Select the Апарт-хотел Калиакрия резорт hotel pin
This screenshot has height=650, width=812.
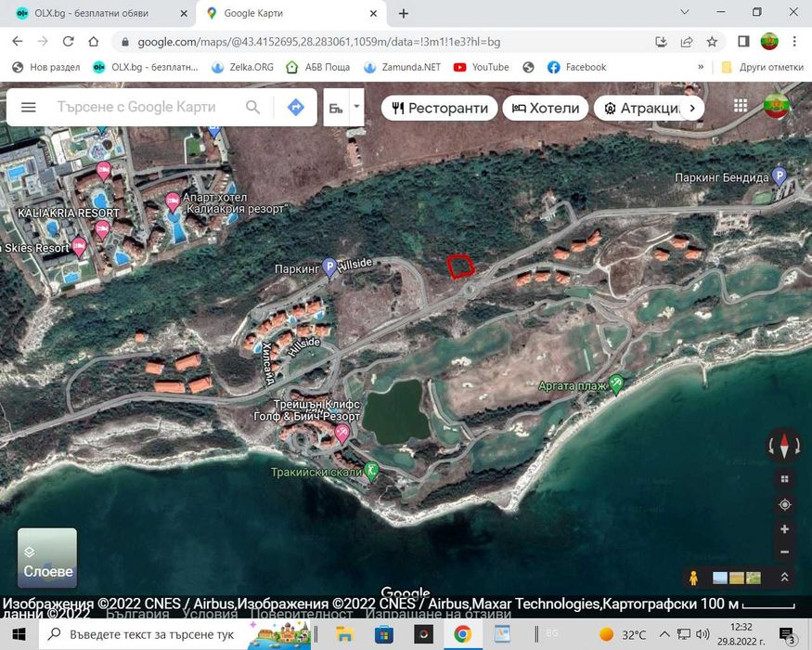click(x=173, y=202)
